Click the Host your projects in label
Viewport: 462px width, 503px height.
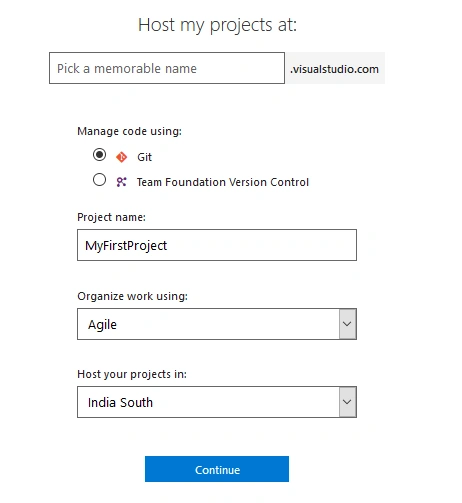pyautogui.click(x=132, y=374)
